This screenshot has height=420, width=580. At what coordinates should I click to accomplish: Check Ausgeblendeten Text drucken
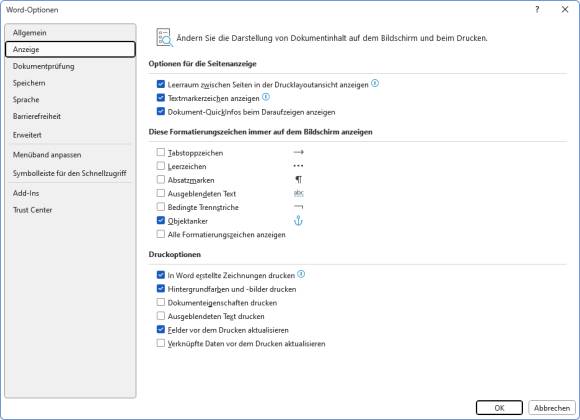(161, 316)
